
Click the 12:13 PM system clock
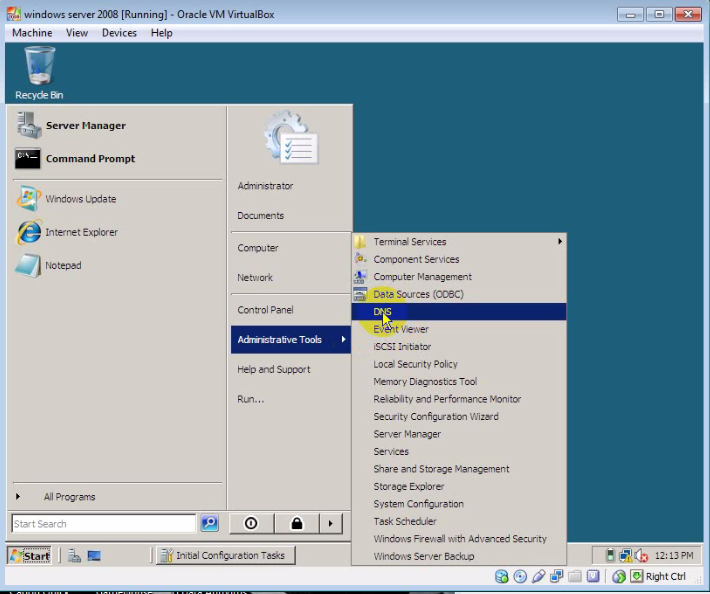click(x=674, y=556)
